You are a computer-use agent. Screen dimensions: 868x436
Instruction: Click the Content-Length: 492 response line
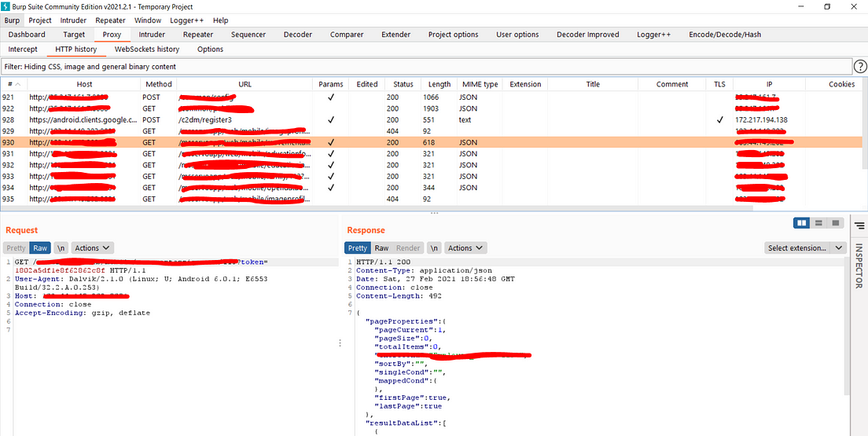click(399, 296)
